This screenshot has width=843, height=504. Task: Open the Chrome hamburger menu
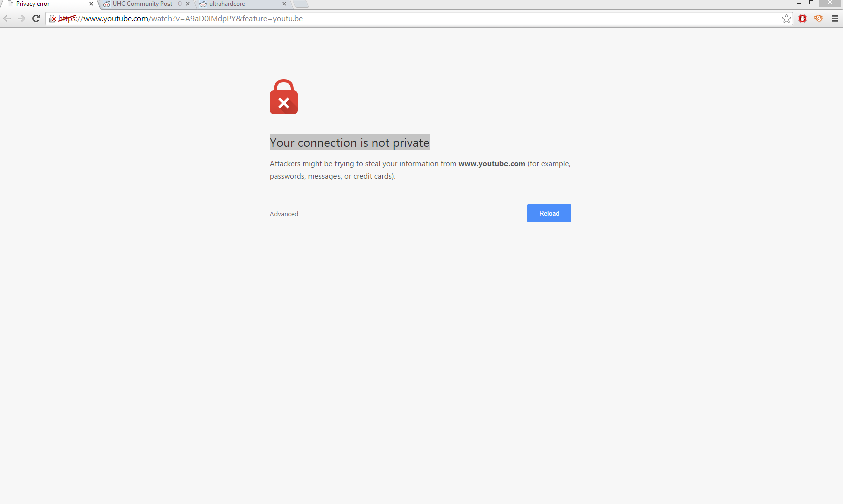coord(835,19)
